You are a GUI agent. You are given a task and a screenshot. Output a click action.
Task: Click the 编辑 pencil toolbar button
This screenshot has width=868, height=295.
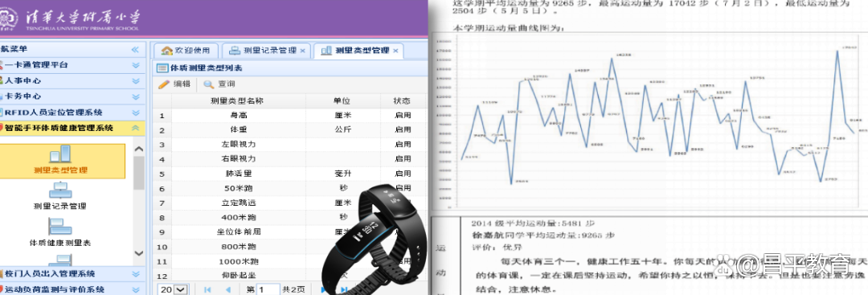[x=174, y=84]
